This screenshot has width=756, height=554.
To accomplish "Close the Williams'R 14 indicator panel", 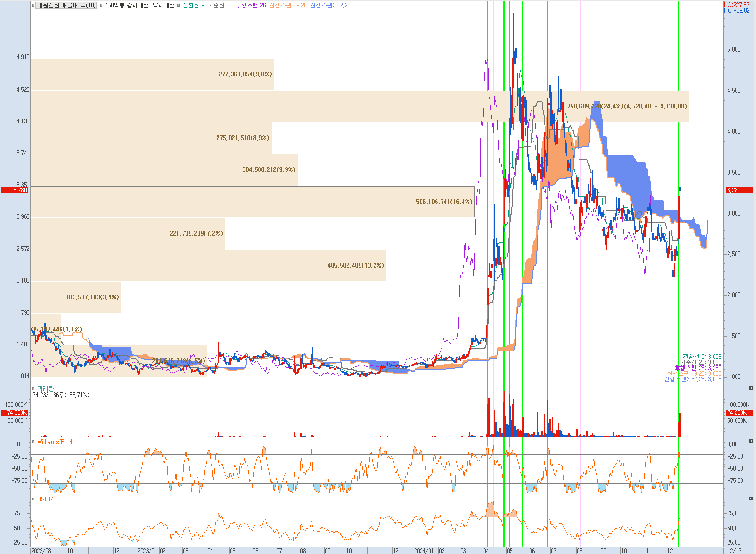I will 750,441.
